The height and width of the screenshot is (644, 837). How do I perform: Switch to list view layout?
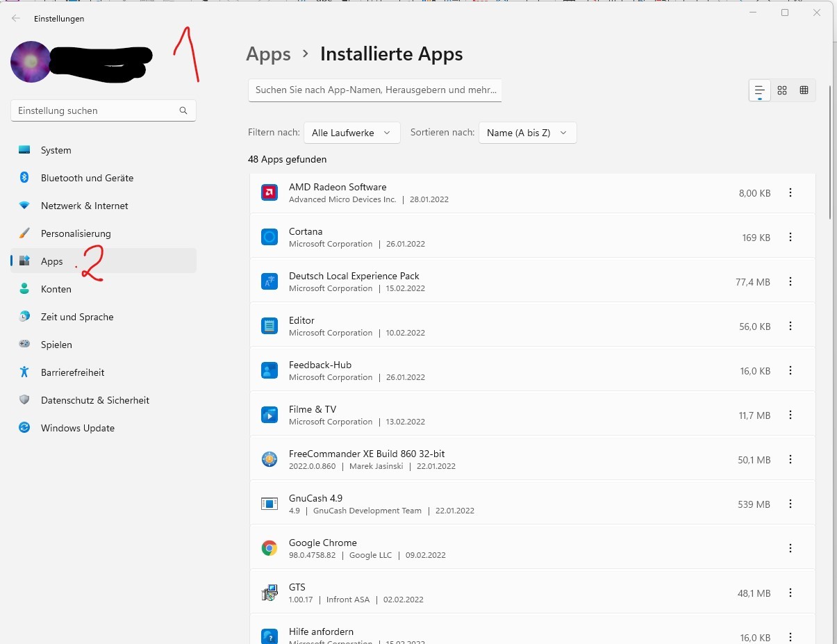point(760,90)
